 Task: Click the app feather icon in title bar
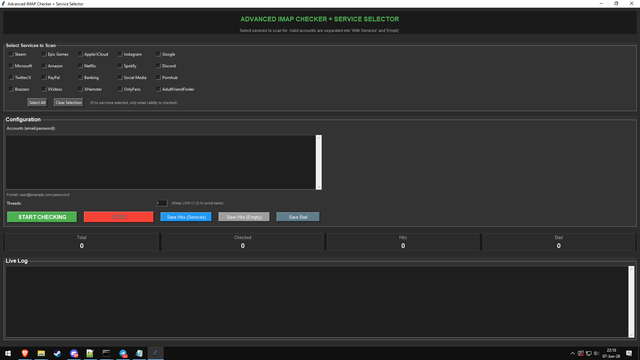tap(3, 4)
